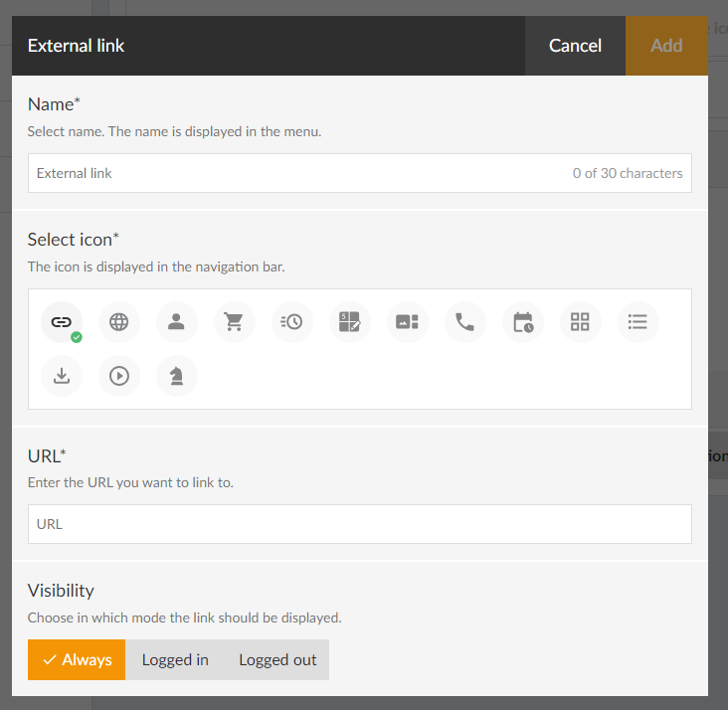Choose the grid with pencil icon
728x710 pixels.
click(x=350, y=322)
